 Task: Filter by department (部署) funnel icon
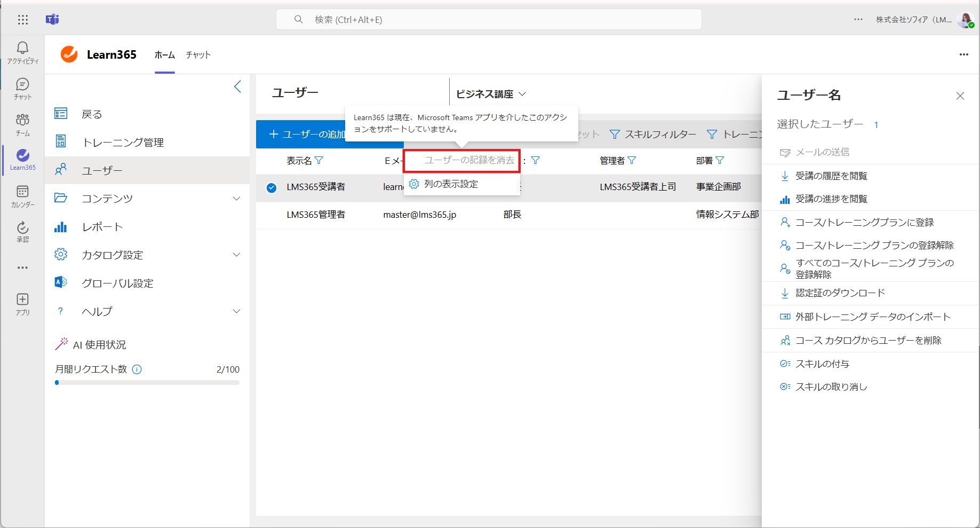click(720, 160)
